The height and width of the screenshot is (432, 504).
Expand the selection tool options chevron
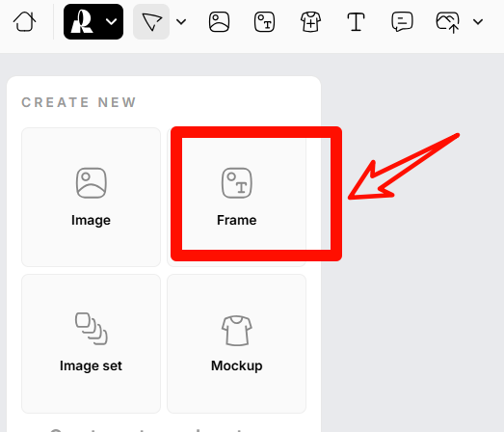[x=181, y=22]
